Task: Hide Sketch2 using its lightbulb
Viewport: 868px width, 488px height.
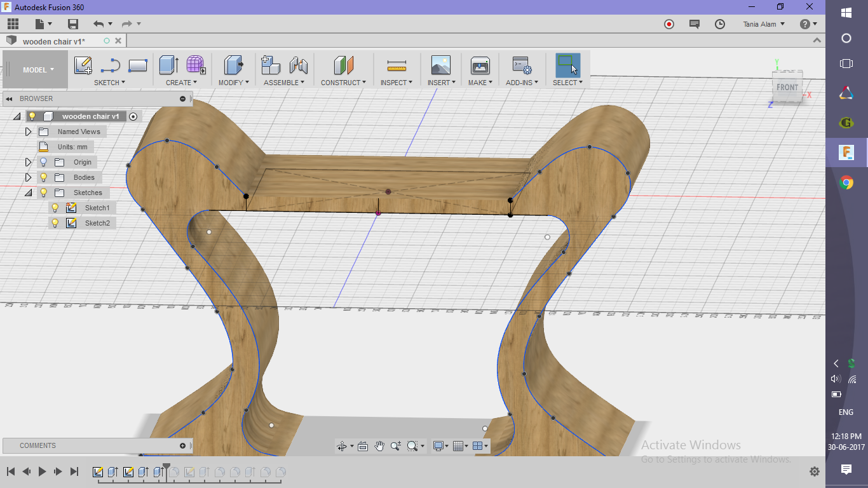Action: [x=55, y=223]
